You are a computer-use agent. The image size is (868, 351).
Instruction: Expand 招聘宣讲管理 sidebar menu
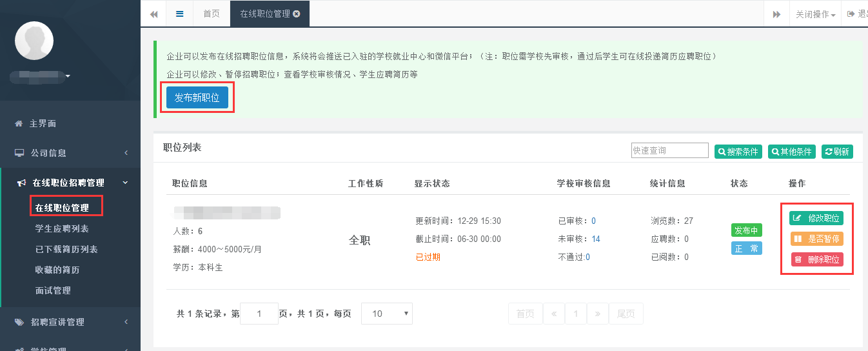pos(71,322)
